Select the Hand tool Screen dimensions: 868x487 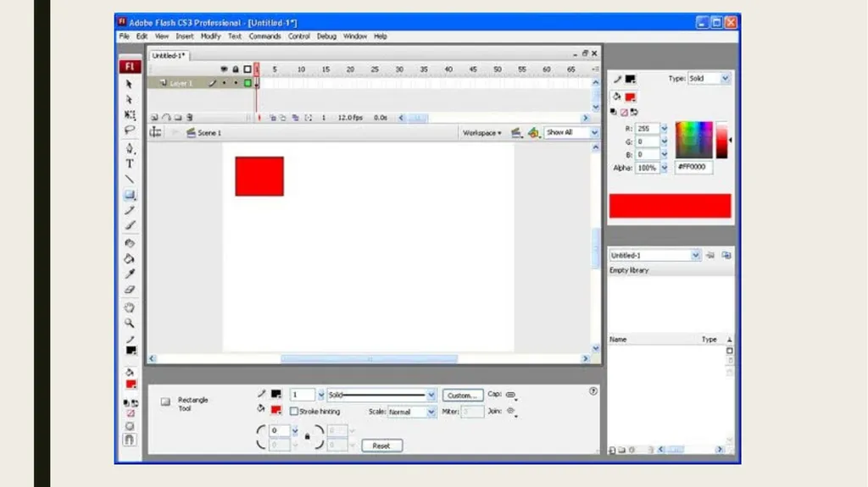[x=130, y=307]
